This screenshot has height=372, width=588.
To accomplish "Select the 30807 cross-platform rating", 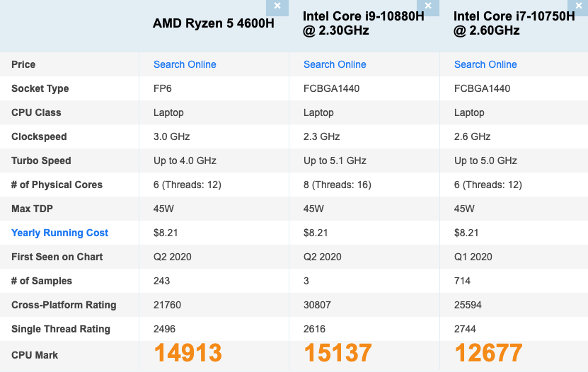I will (317, 305).
